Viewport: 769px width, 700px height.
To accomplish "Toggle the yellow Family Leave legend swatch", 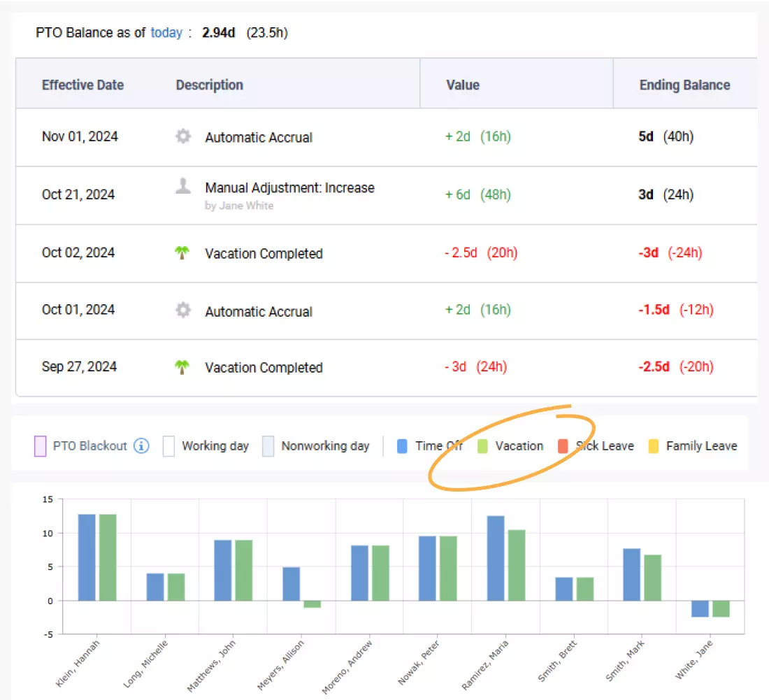I will 654,445.
